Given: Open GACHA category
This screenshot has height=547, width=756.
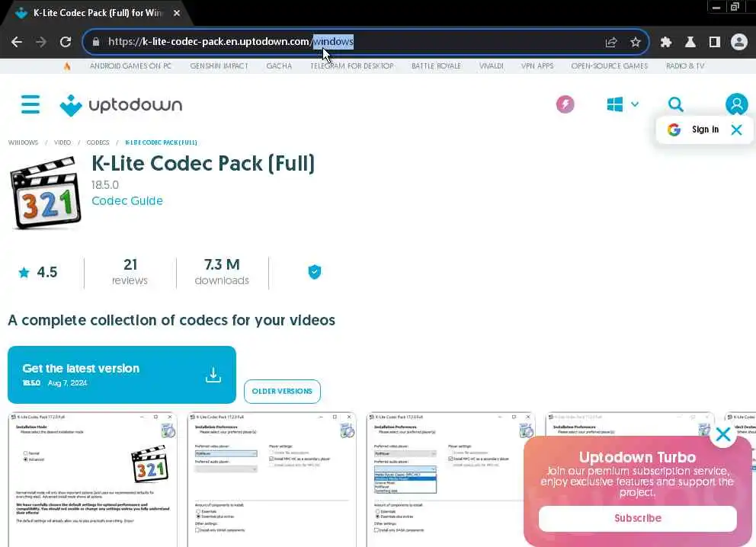Looking at the screenshot, I should (x=279, y=66).
